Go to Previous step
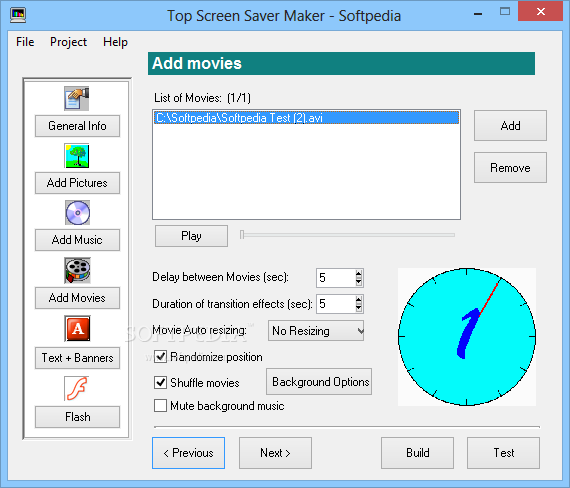The height and width of the screenshot is (488, 570). pos(188,453)
